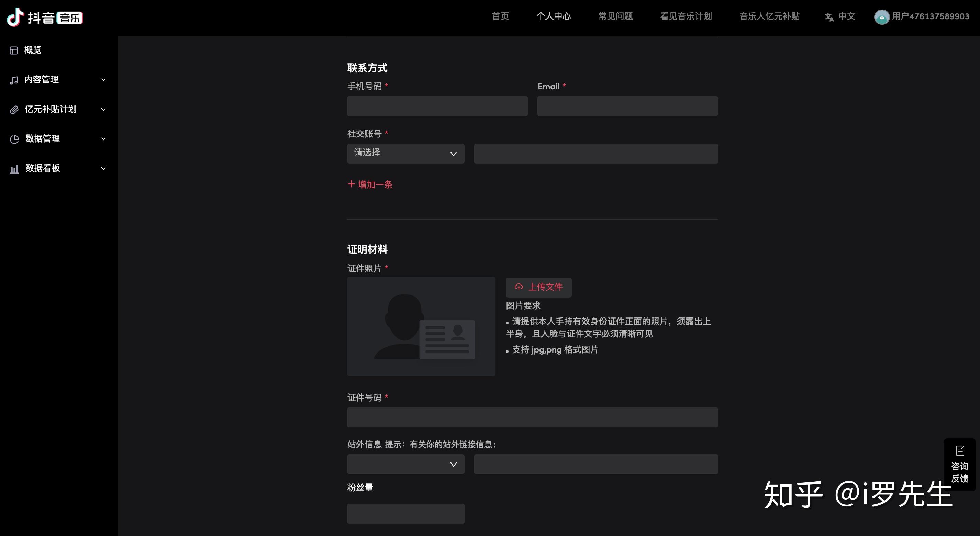Open the 概览 overview icon in sidebar
The width and height of the screenshot is (980, 536).
pyautogui.click(x=14, y=50)
